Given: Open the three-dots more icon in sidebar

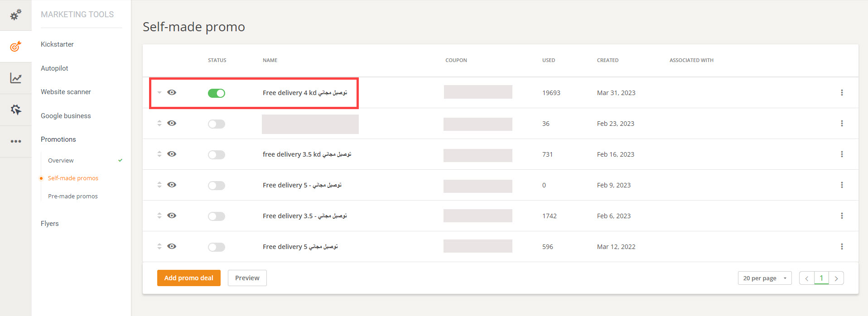Looking at the screenshot, I should pos(16,141).
